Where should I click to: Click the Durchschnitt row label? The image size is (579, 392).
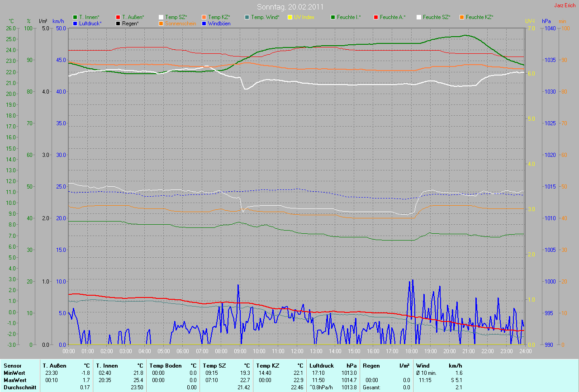20,387
